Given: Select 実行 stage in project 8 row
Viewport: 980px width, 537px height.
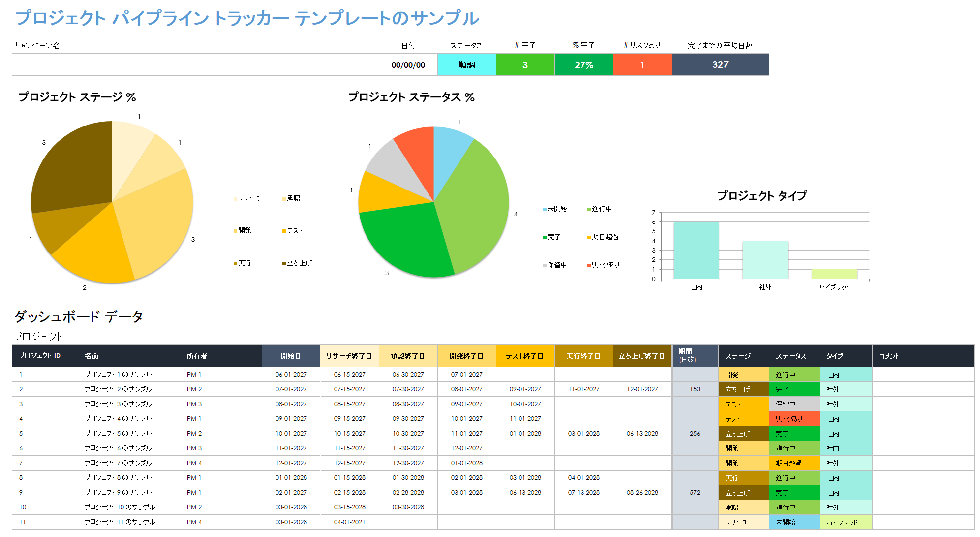Looking at the screenshot, I should click(x=744, y=478).
